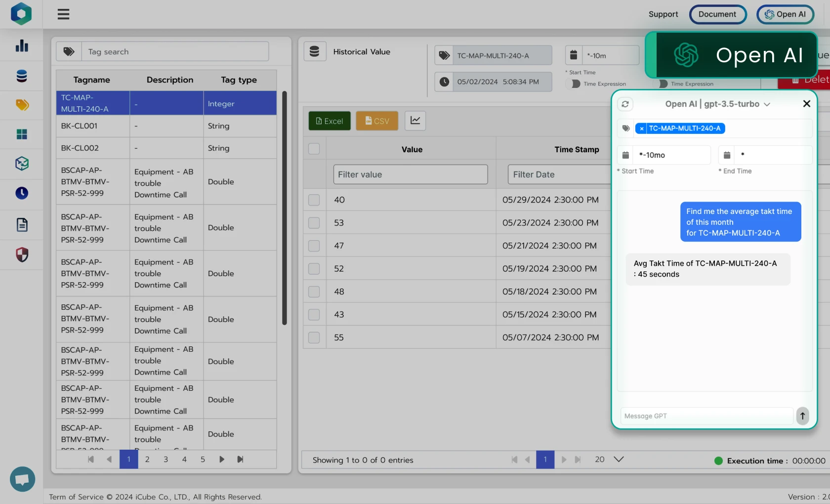Open the chat support bubble icon
The height and width of the screenshot is (504, 830).
pos(22,479)
